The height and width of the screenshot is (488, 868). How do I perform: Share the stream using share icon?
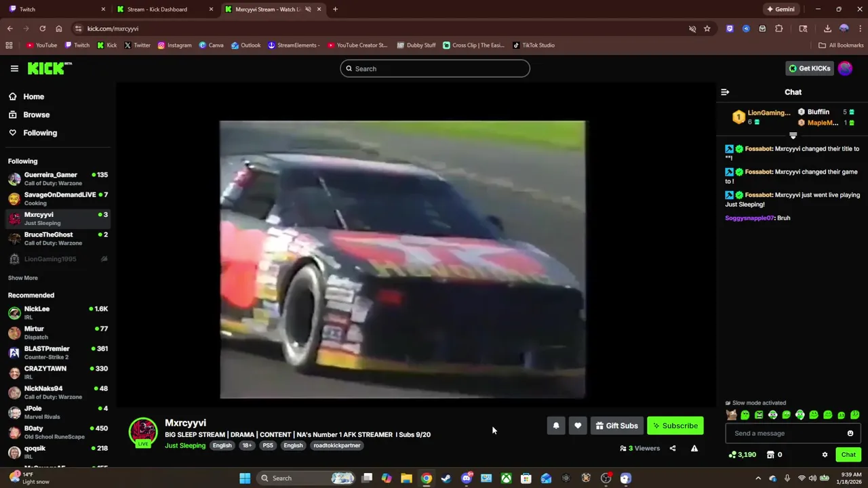[x=673, y=448]
